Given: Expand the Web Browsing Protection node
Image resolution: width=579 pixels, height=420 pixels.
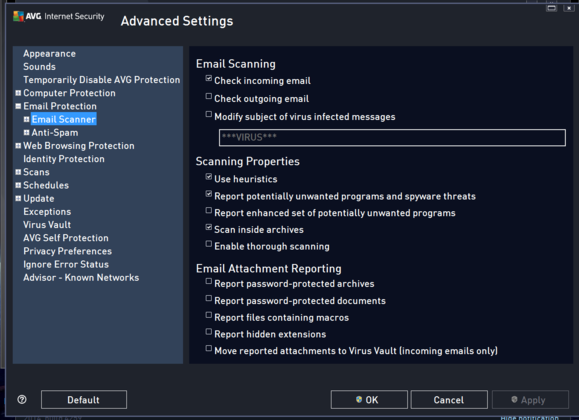Looking at the screenshot, I should [18, 146].
